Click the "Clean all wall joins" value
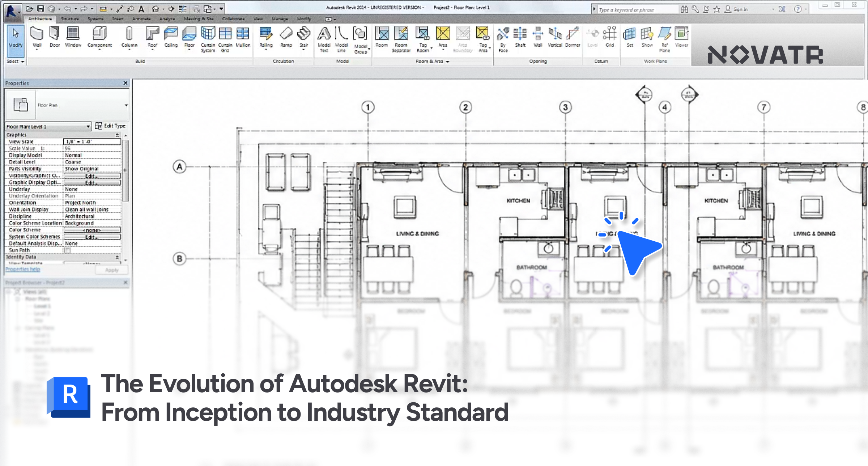868x466 pixels. 86,210
